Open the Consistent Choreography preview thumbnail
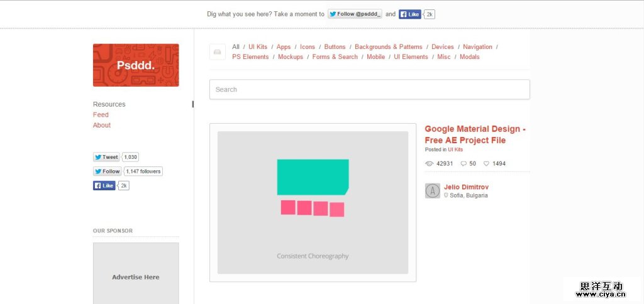The width and height of the screenshot is (644, 304). 313,203
